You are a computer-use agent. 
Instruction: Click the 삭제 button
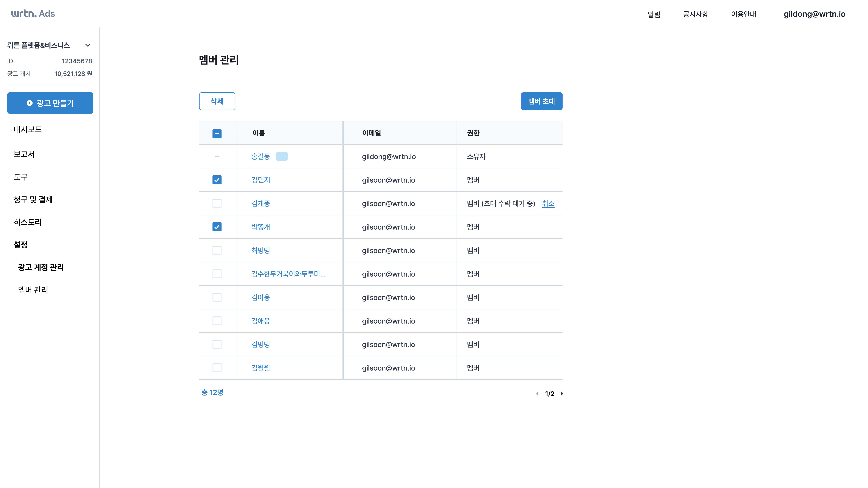click(x=217, y=101)
